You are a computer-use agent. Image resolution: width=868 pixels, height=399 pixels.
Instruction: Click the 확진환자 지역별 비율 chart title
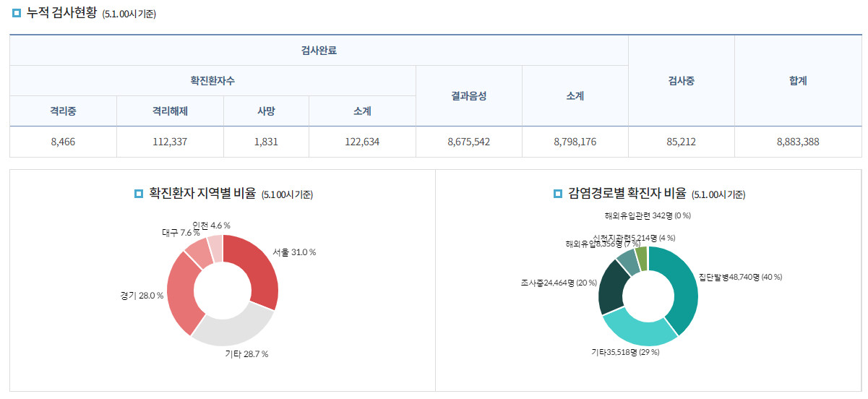point(202,194)
